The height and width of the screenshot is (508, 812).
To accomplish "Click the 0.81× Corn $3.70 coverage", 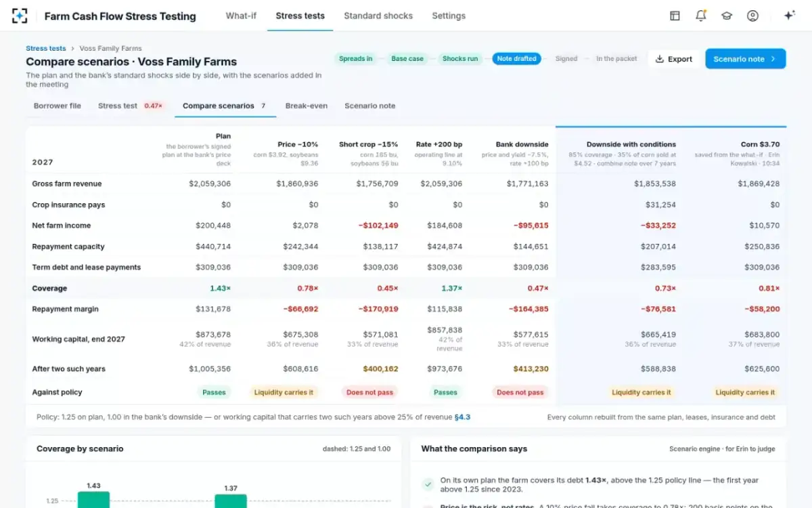I will coord(769,289).
